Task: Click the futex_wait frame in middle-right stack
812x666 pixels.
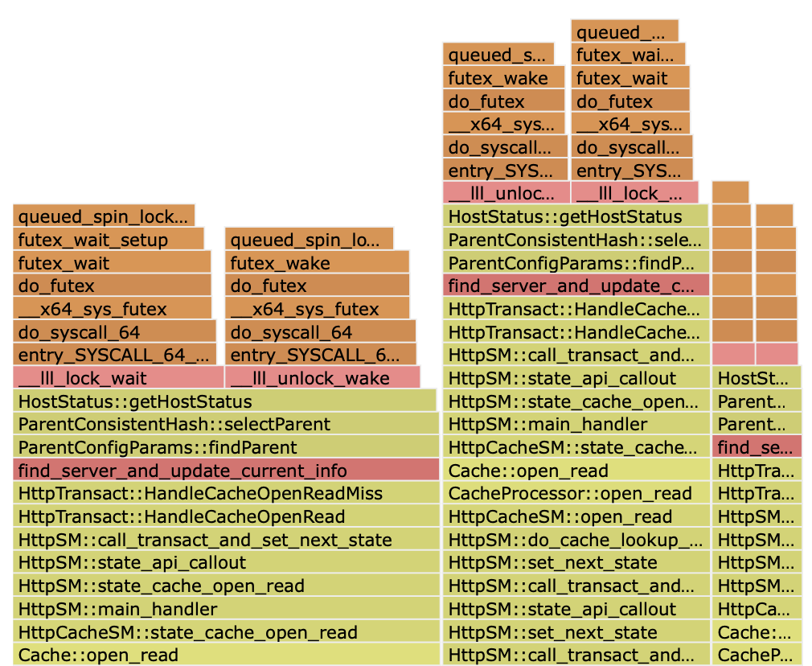Action: [631, 77]
